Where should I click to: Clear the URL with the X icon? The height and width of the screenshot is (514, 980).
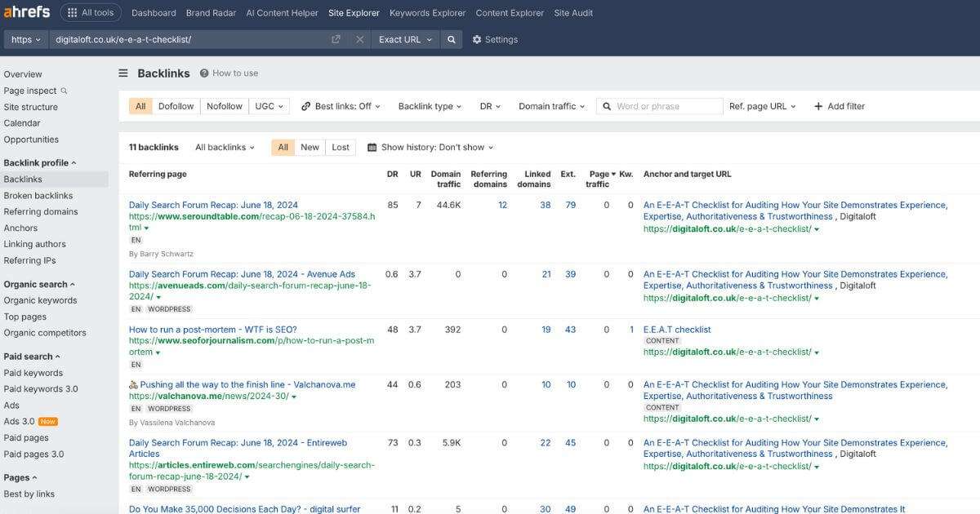tap(359, 39)
